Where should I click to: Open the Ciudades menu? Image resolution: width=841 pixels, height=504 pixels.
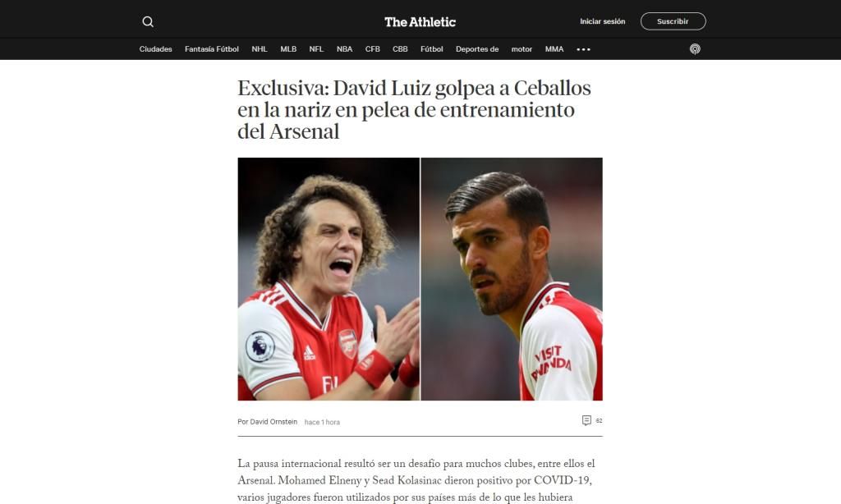155,48
